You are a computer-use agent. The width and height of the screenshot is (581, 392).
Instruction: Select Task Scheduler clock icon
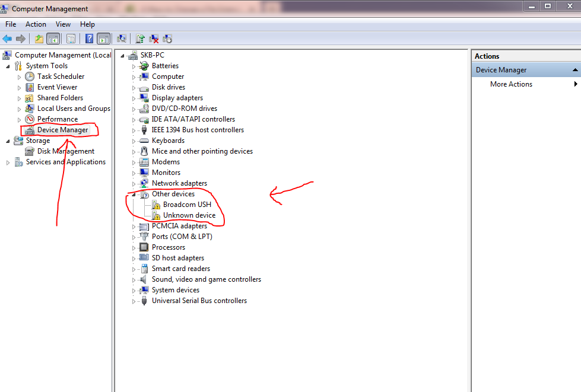[x=30, y=77]
